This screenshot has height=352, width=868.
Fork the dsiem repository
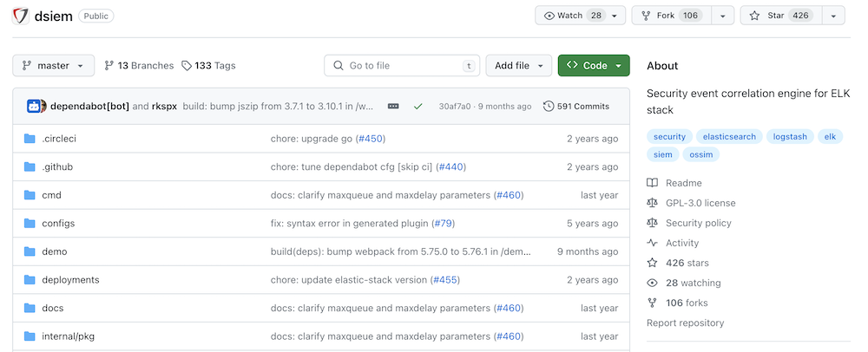click(672, 16)
